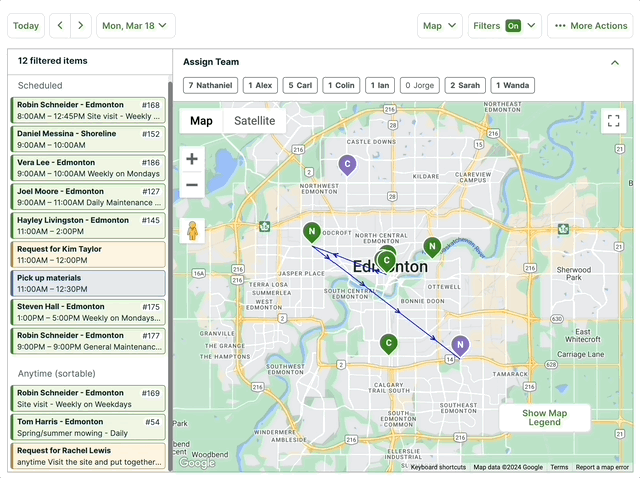The width and height of the screenshot is (640, 478).
Task: Open the More Actions menu
Action: pyautogui.click(x=590, y=26)
